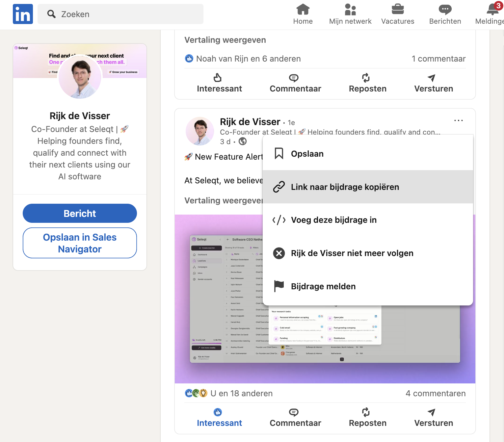Click Vertaling weergeven in lower post
The height and width of the screenshot is (442, 504).
point(223,200)
